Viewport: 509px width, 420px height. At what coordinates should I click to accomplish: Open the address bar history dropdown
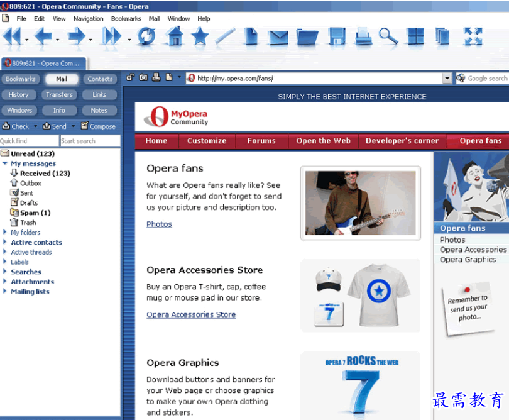pos(447,79)
